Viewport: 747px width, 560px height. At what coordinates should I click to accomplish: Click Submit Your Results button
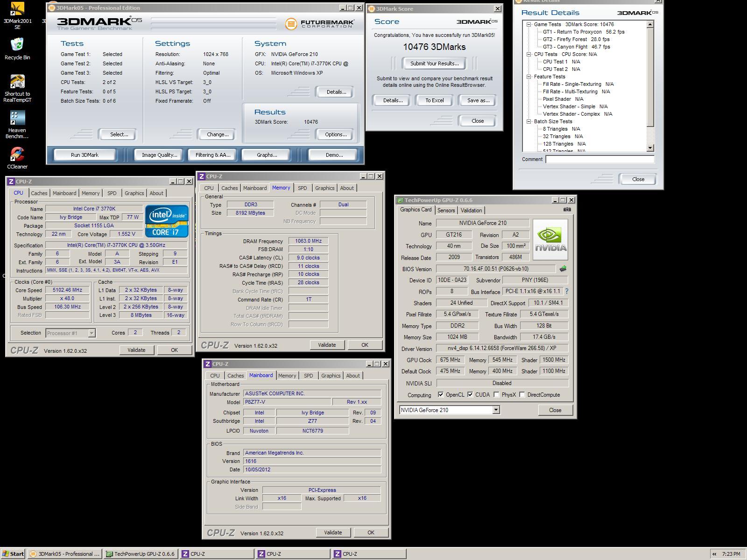[x=434, y=63]
